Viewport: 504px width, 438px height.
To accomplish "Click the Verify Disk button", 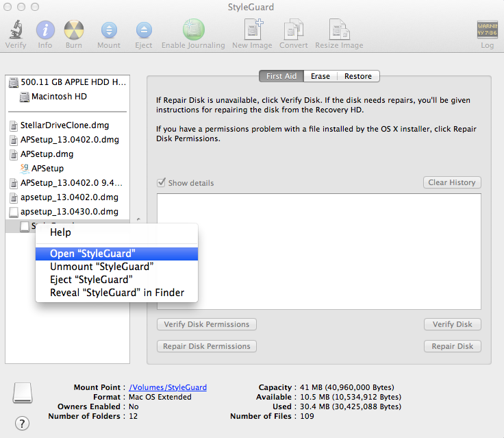I will point(452,324).
